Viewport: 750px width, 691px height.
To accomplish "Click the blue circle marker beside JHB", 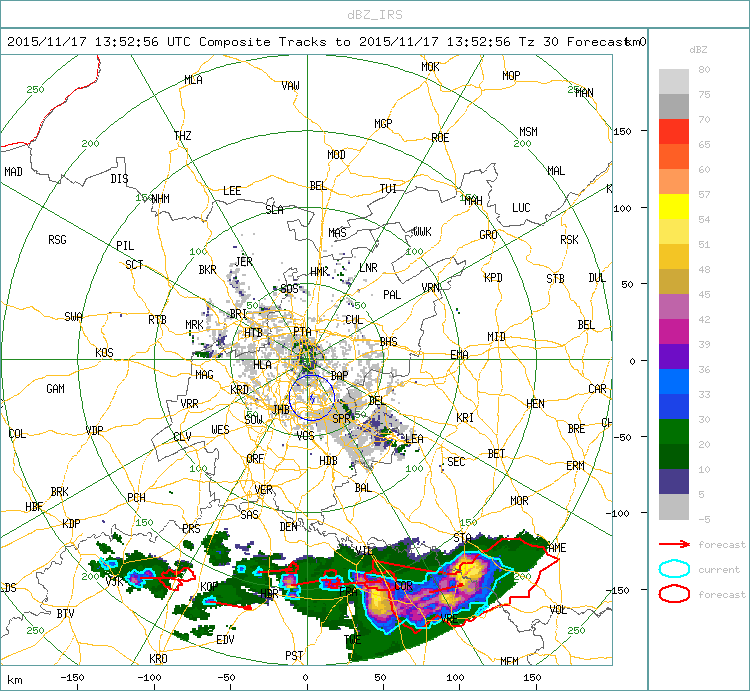I will click(311, 397).
